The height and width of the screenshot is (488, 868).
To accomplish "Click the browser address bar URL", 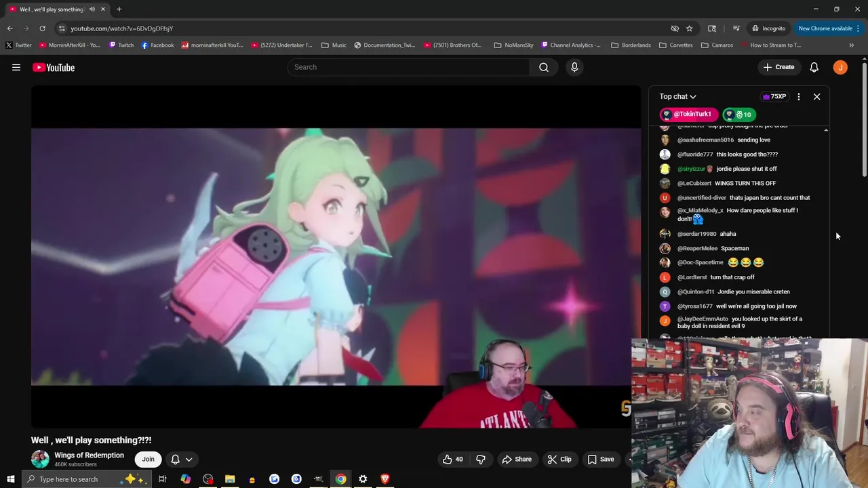I will click(x=122, y=28).
